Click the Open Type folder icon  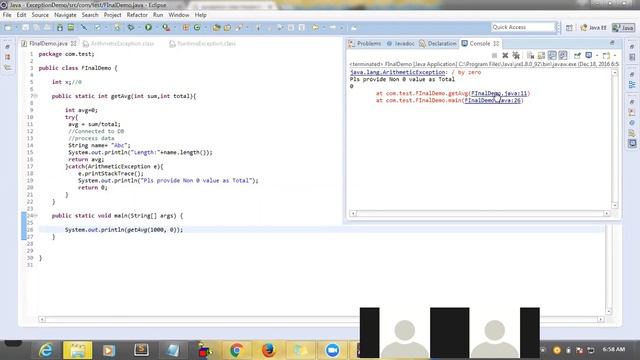tap(216, 27)
